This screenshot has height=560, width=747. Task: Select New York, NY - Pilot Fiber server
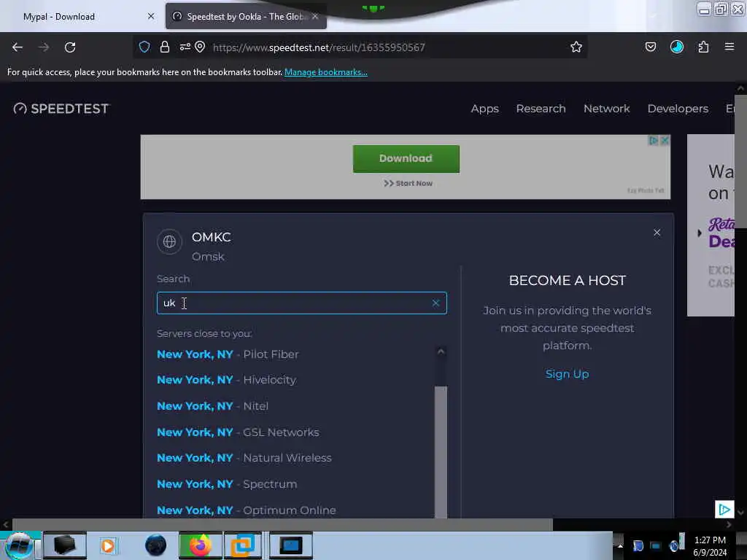228,354
